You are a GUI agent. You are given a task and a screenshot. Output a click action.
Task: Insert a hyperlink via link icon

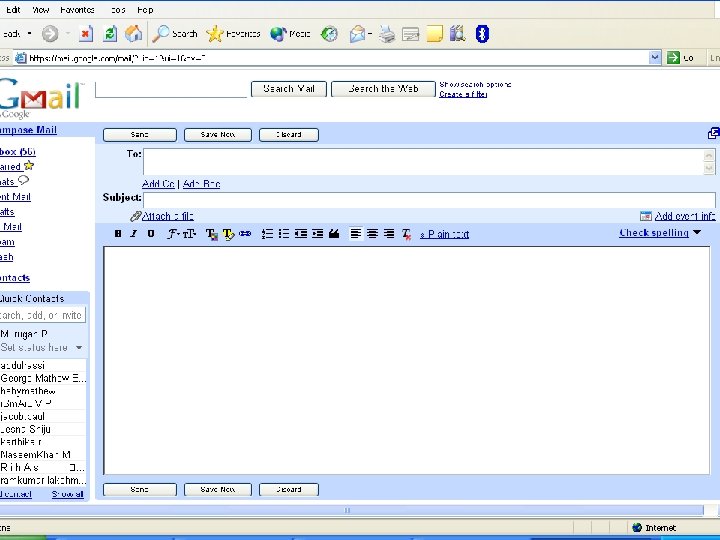click(x=245, y=234)
